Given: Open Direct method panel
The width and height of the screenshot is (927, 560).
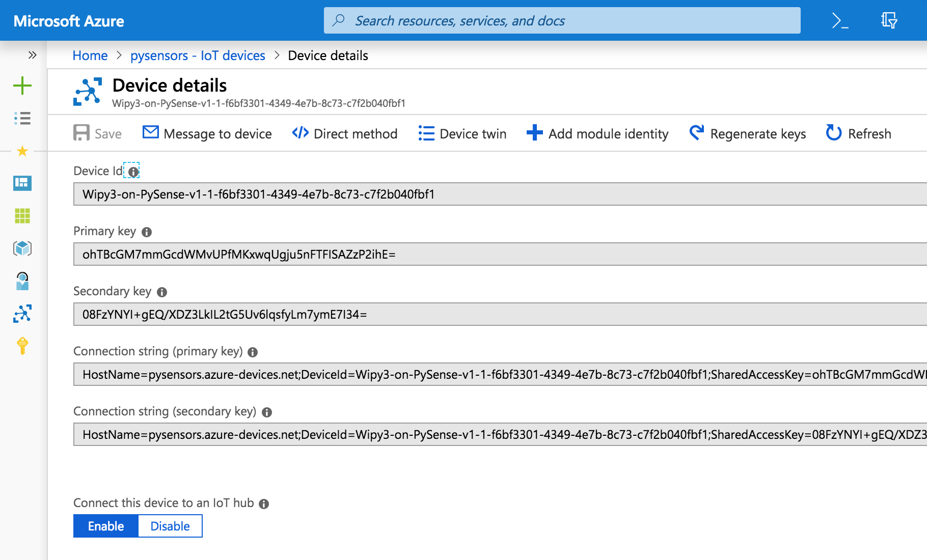Looking at the screenshot, I should coord(344,133).
